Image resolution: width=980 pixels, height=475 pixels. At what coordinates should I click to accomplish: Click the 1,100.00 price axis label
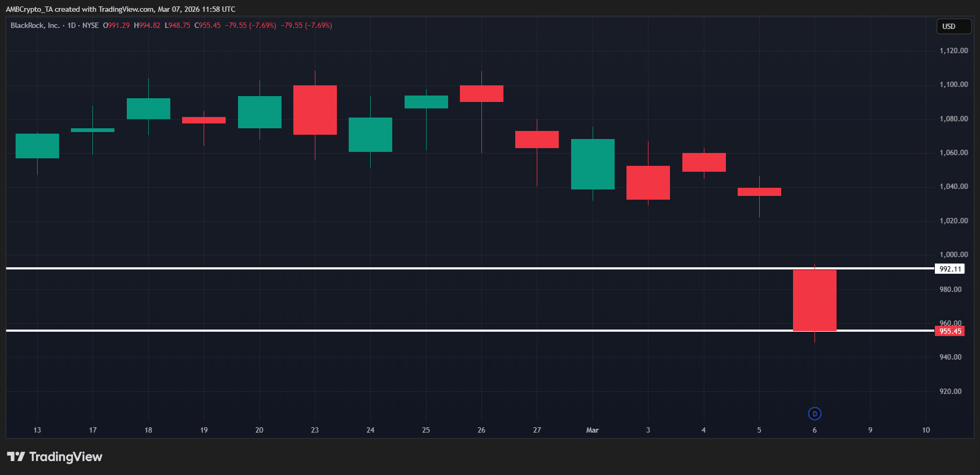click(x=953, y=84)
